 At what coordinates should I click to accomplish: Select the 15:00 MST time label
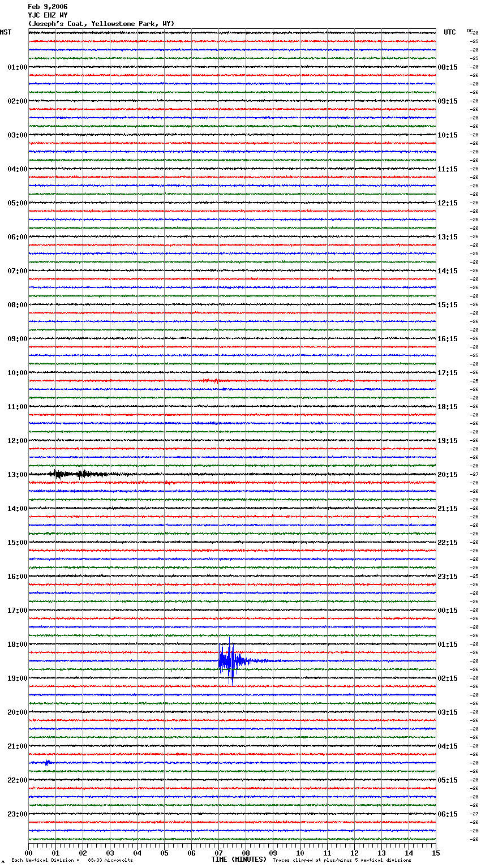(x=18, y=543)
